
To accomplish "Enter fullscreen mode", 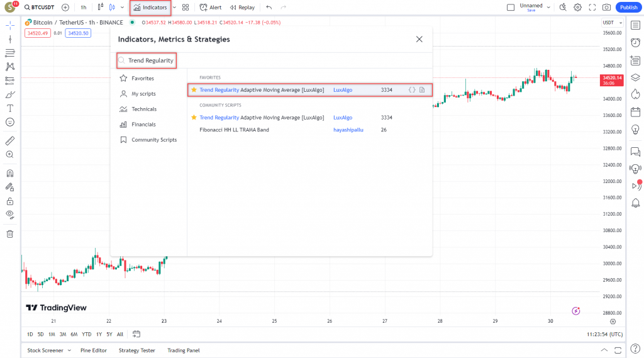I will coord(592,8).
